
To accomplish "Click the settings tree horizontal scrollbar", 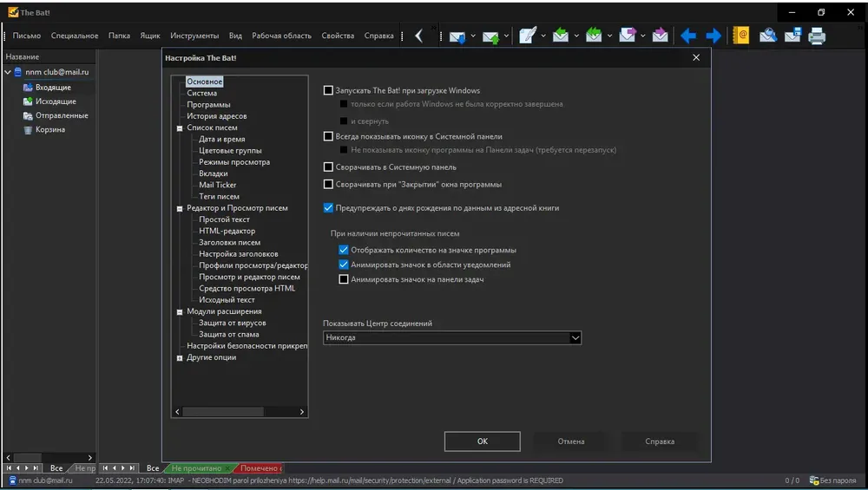I will coord(240,411).
